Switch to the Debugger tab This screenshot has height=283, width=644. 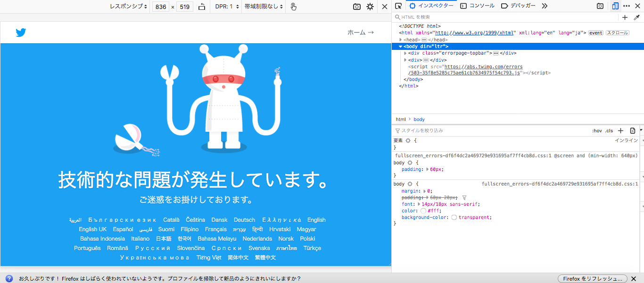518,6
